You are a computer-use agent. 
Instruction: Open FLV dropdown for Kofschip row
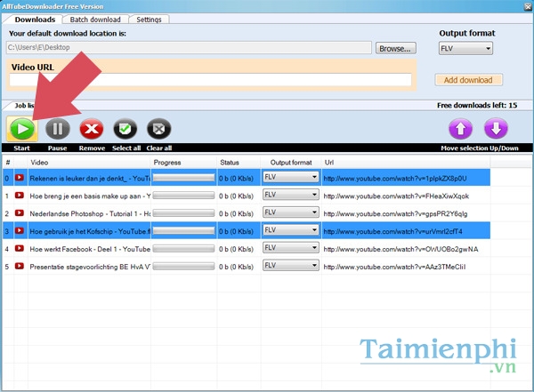click(291, 230)
